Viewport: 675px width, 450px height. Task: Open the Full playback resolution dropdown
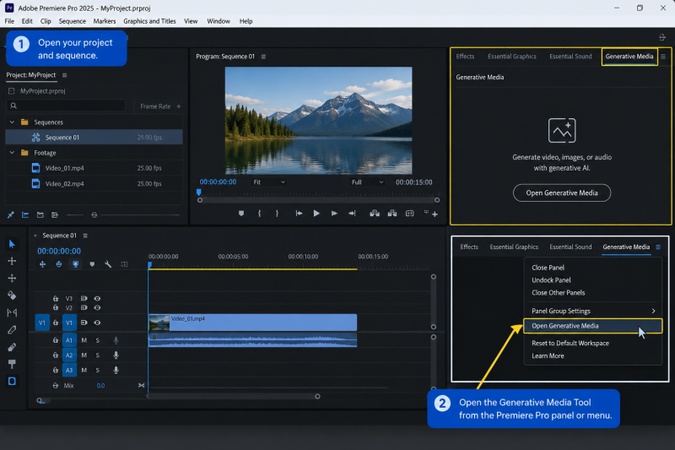click(x=367, y=182)
